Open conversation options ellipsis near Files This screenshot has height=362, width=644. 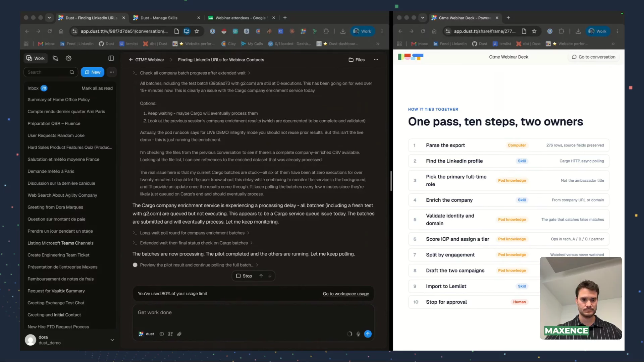[x=376, y=60]
